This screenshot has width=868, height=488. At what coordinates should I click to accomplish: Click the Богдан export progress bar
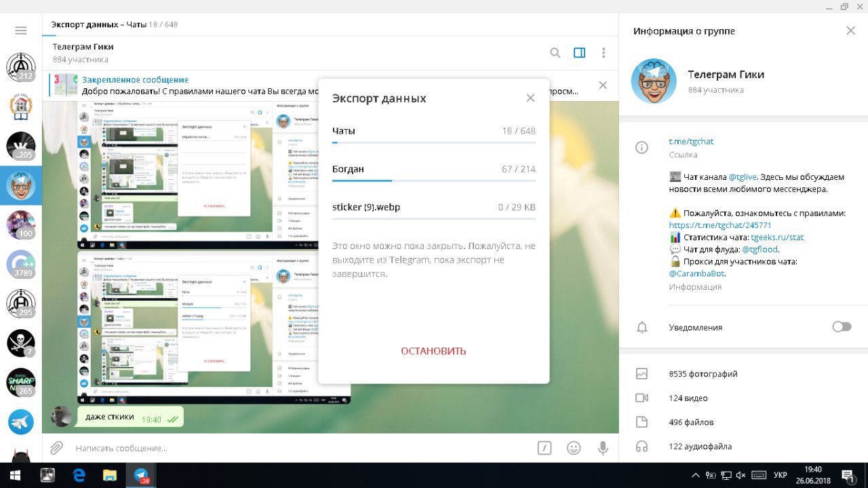click(434, 181)
